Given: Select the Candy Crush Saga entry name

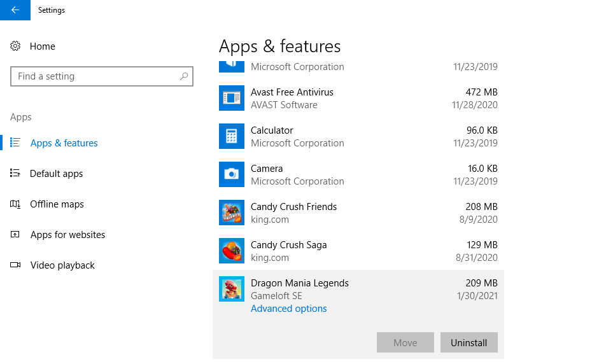Looking at the screenshot, I should [288, 245].
